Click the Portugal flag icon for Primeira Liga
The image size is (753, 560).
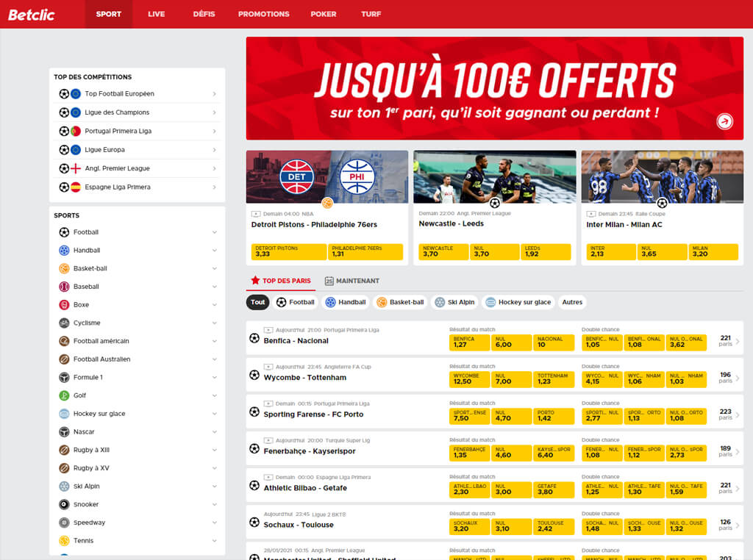coord(76,131)
